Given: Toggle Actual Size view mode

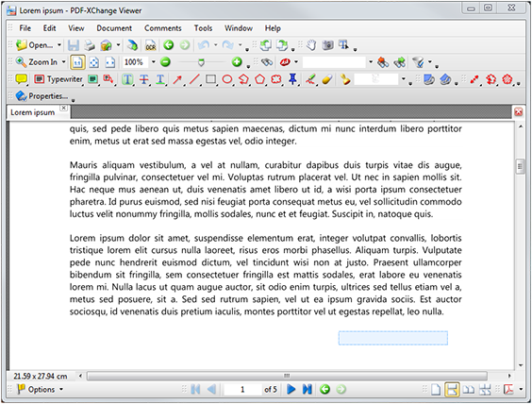Looking at the screenshot, I should 77,62.
